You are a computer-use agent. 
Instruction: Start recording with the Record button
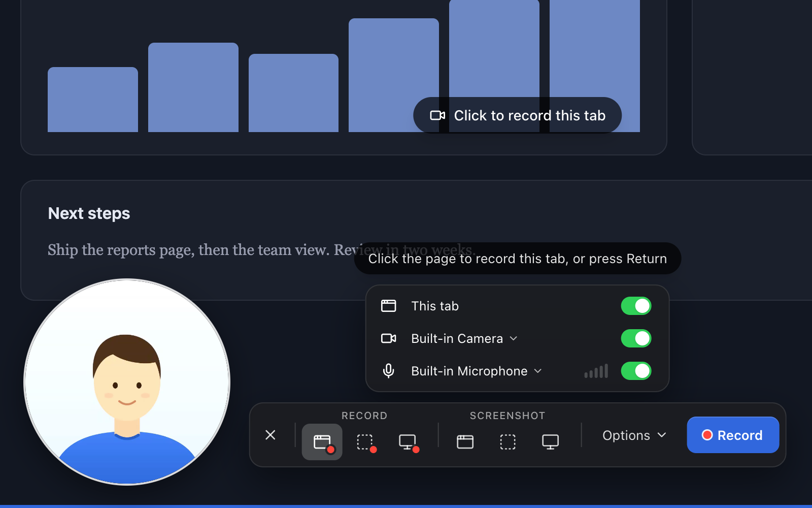pos(733,435)
